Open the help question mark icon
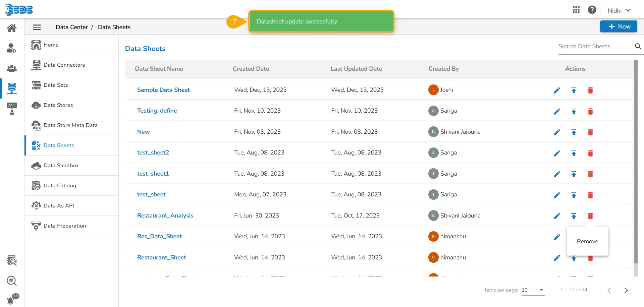 (x=592, y=10)
